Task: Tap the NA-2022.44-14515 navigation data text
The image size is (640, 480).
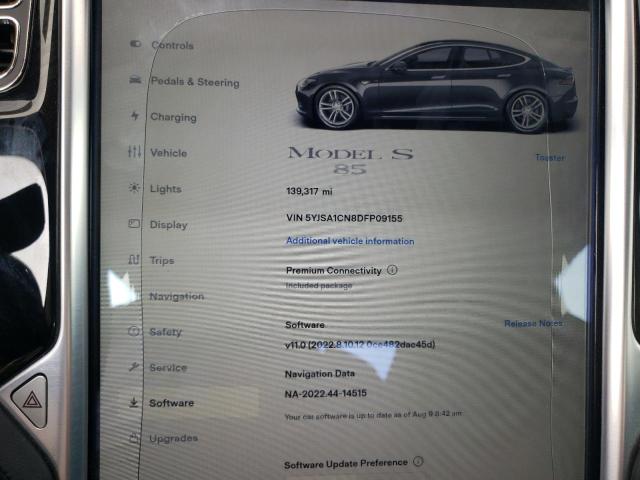Action: (325, 394)
